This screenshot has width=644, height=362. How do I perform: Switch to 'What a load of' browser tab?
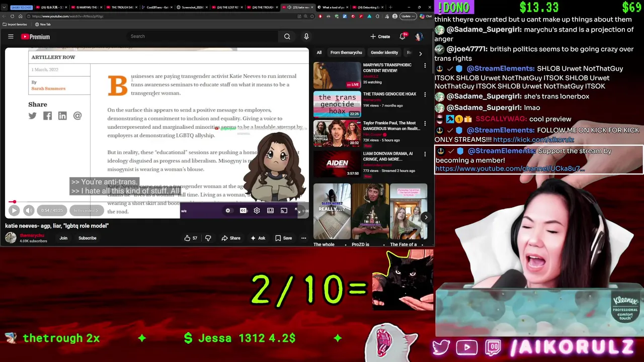click(333, 7)
